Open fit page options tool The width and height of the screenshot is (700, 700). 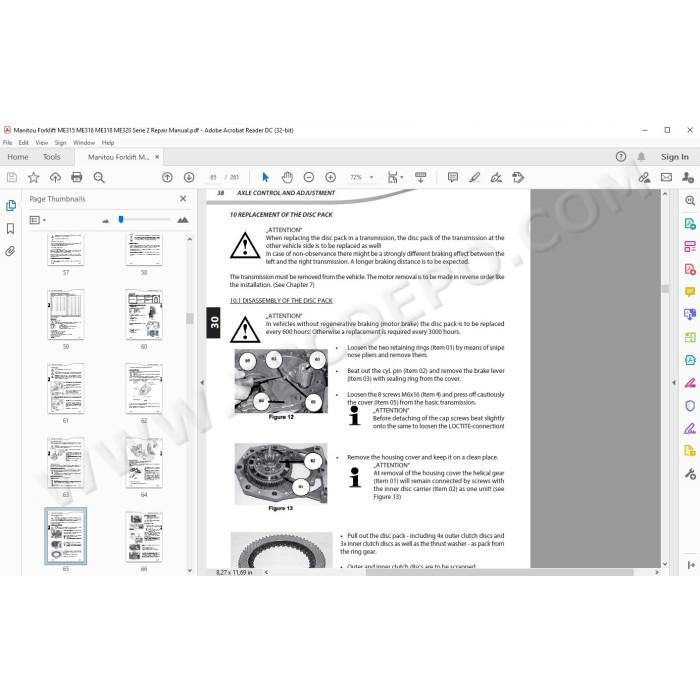395,177
